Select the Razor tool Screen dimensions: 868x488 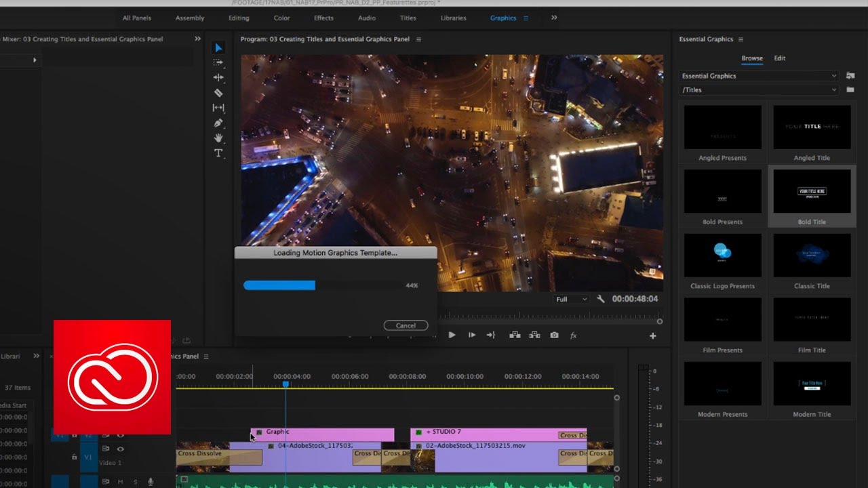tap(218, 93)
